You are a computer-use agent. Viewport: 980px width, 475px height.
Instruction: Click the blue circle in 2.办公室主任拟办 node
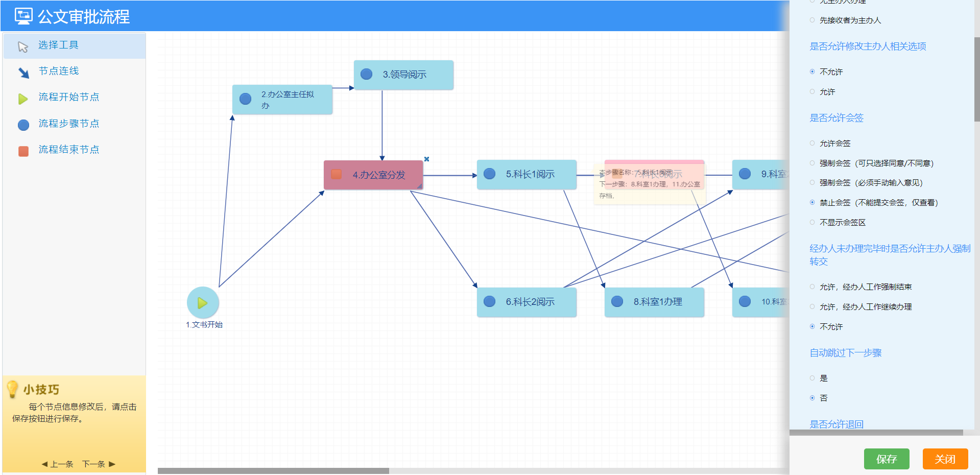tap(246, 99)
